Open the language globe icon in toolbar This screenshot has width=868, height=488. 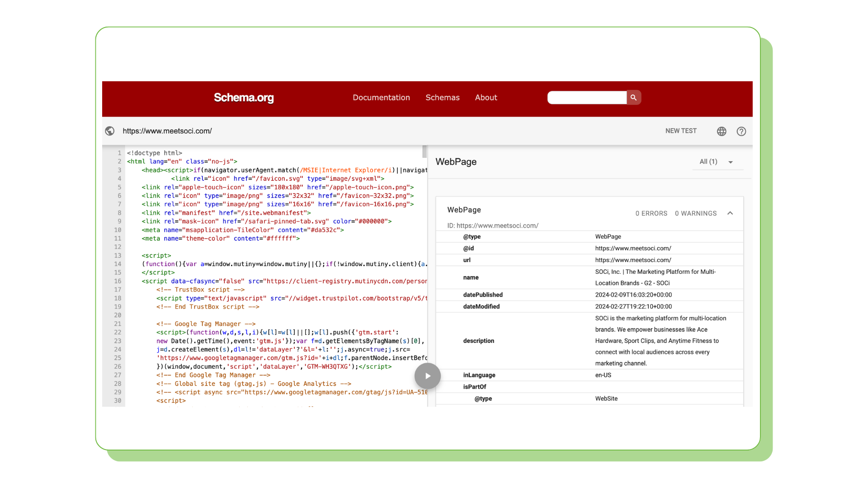coord(722,131)
